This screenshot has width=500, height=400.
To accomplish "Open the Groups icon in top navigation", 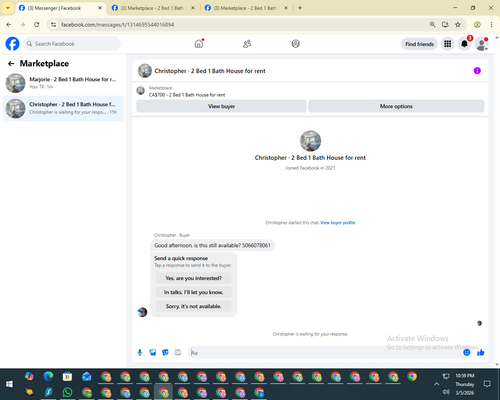I will pyautogui.click(x=295, y=44).
